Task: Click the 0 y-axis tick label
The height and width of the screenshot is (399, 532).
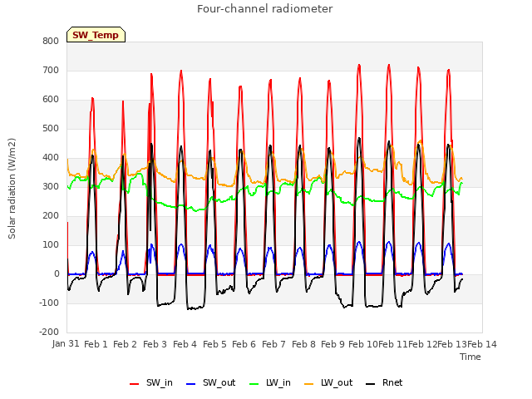Action: pos(57,273)
